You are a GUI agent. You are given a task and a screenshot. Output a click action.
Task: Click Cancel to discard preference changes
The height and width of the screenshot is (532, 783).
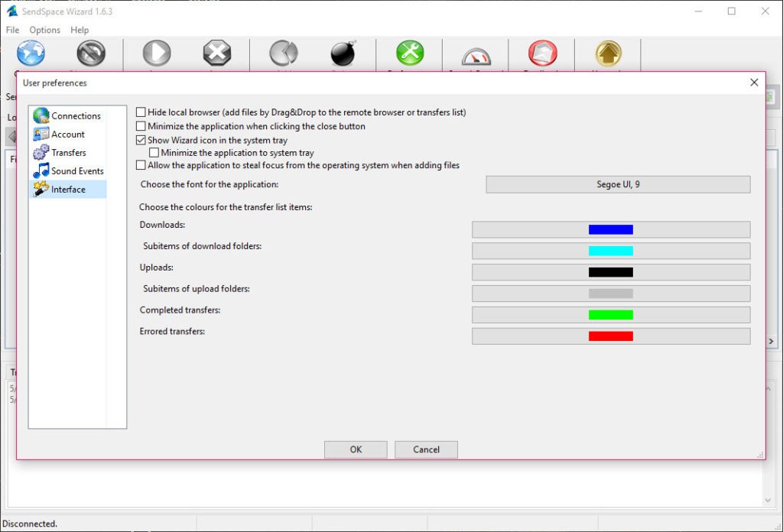(x=426, y=449)
